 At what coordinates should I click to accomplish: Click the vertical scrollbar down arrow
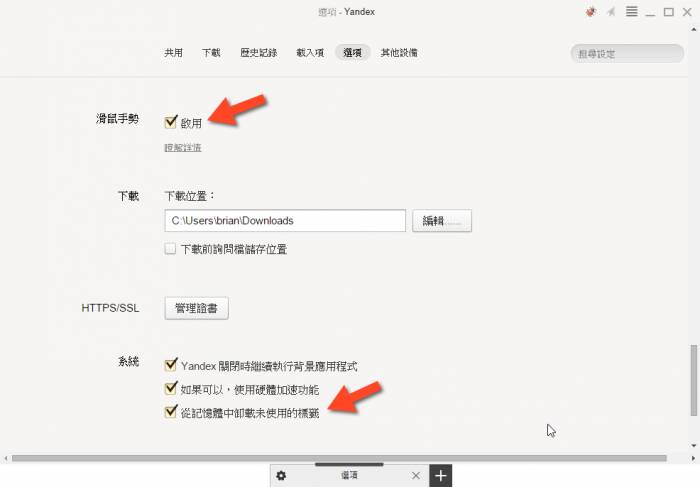[693, 445]
